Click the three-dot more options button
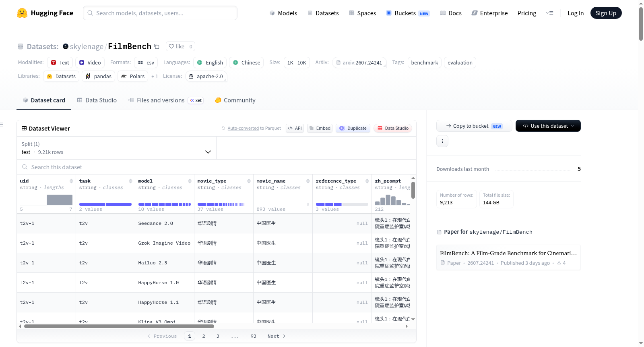This screenshot has height=347, width=644. coord(442,141)
